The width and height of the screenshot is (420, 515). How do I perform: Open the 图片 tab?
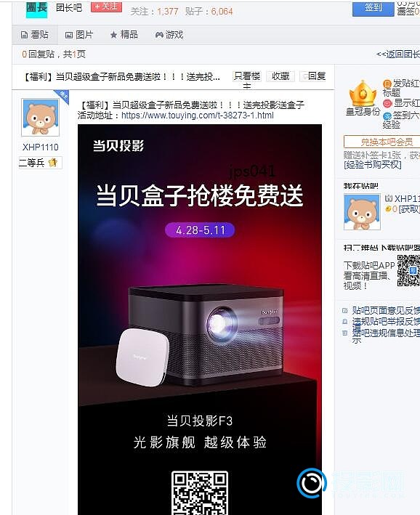[x=79, y=34]
